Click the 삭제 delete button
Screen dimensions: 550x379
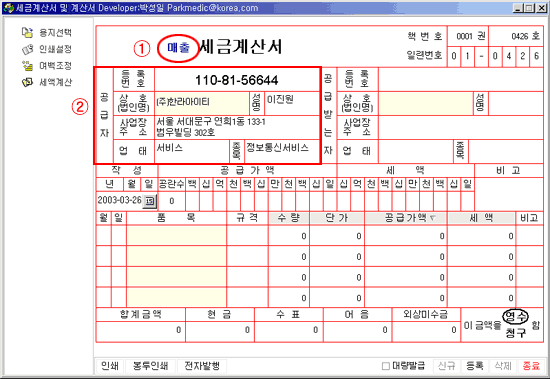[503, 366]
